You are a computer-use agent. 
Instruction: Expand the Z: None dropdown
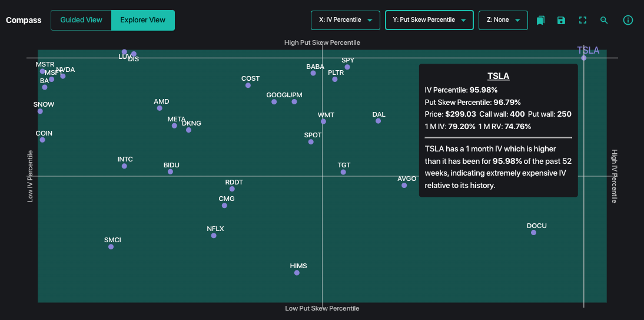(503, 20)
